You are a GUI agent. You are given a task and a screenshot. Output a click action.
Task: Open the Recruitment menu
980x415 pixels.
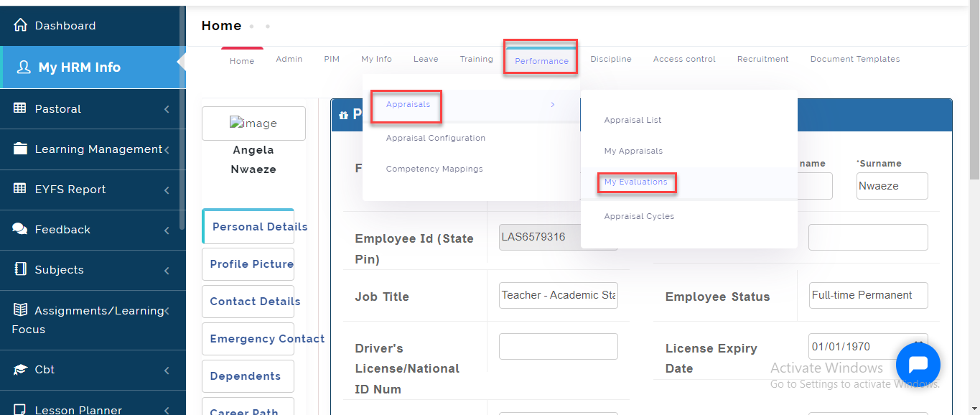tap(762, 59)
